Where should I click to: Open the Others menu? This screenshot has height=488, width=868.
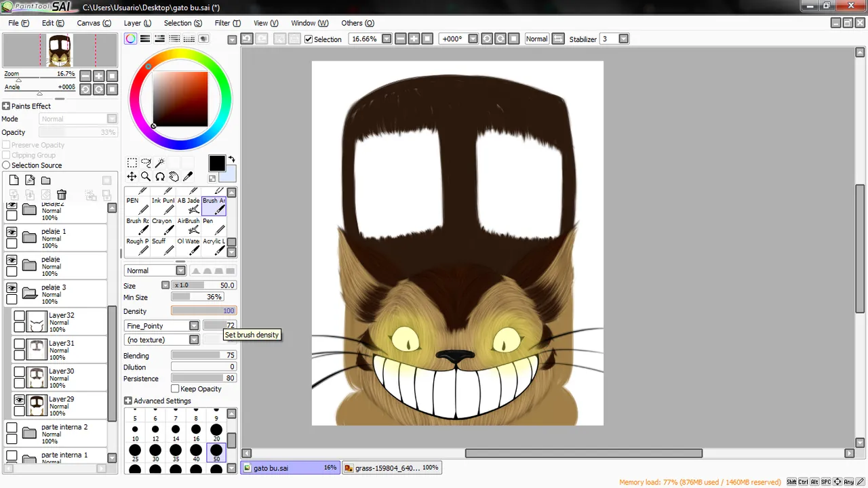click(357, 23)
